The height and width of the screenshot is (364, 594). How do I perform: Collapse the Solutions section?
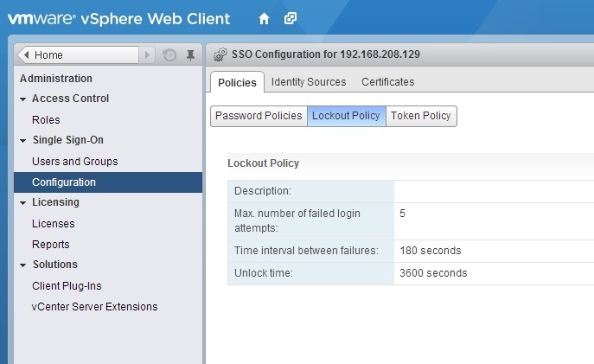[x=23, y=265]
